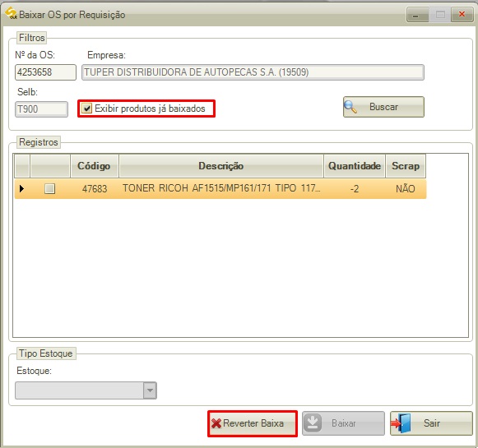Viewport: 478px width, 448px height.
Task: Open the Estoque dropdown arrow
Action: click(150, 390)
